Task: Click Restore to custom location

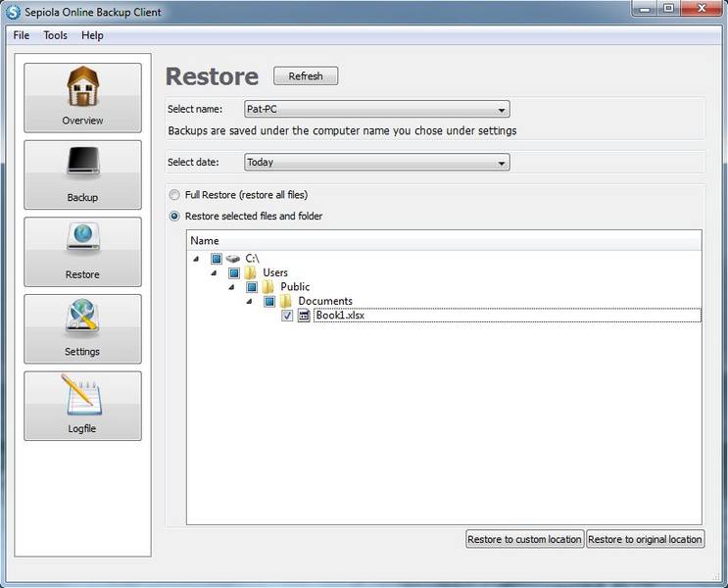Action: pyautogui.click(x=524, y=539)
